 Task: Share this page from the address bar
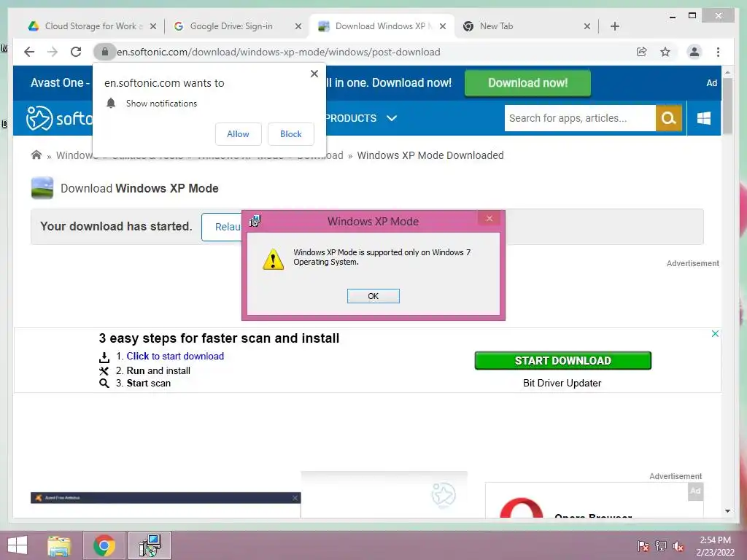pos(642,52)
